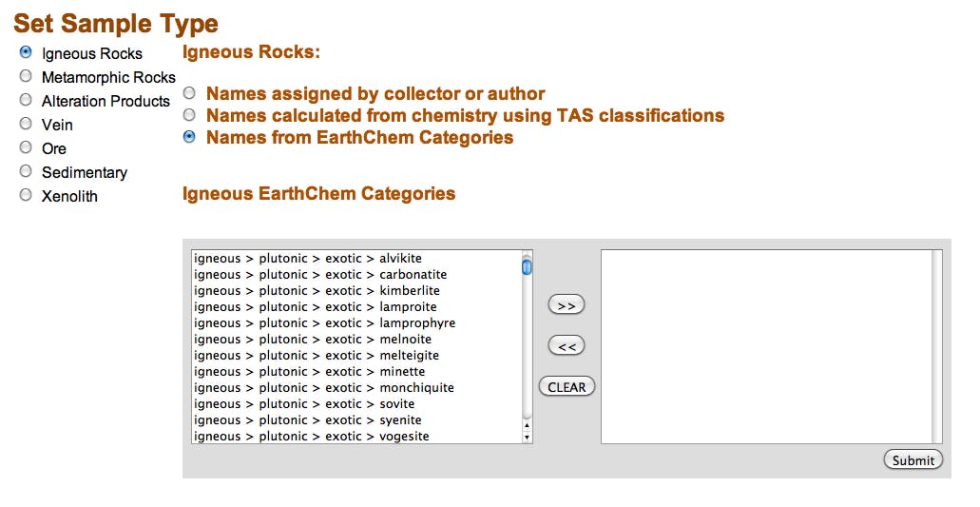Click inside the empty selected-categories box
This screenshot has width=980, height=507.
pyautogui.click(x=766, y=347)
